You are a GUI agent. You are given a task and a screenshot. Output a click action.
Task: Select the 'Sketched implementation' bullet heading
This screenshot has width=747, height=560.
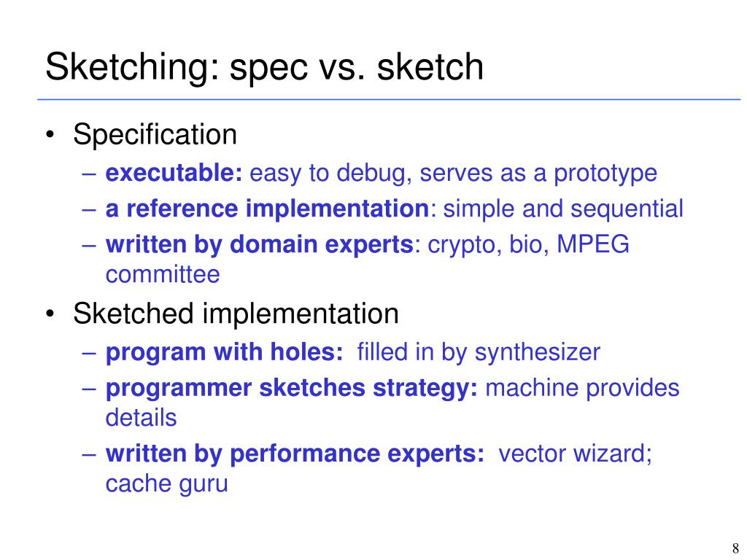pyautogui.click(x=236, y=314)
